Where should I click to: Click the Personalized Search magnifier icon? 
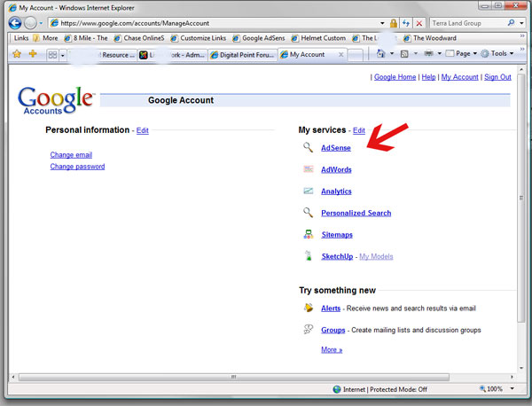tap(308, 213)
